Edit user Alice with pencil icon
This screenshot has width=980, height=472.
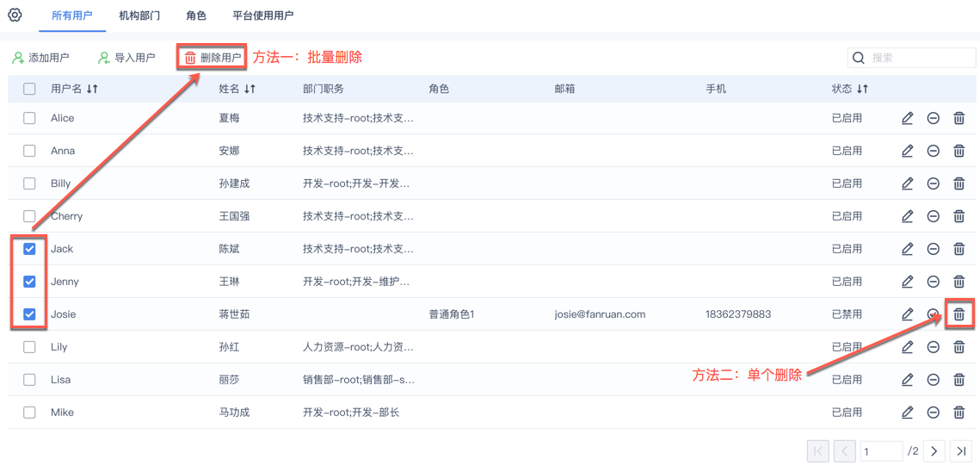pos(907,118)
